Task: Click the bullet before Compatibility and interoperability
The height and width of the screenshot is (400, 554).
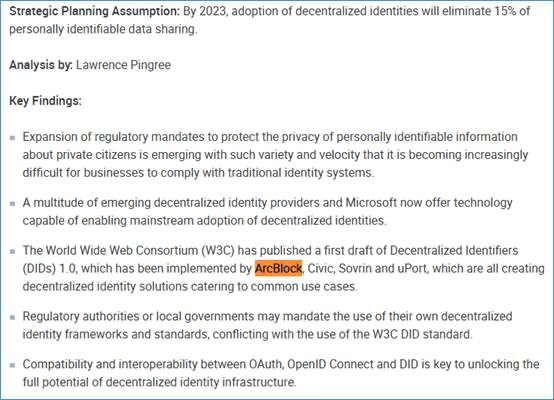Action: point(13,365)
